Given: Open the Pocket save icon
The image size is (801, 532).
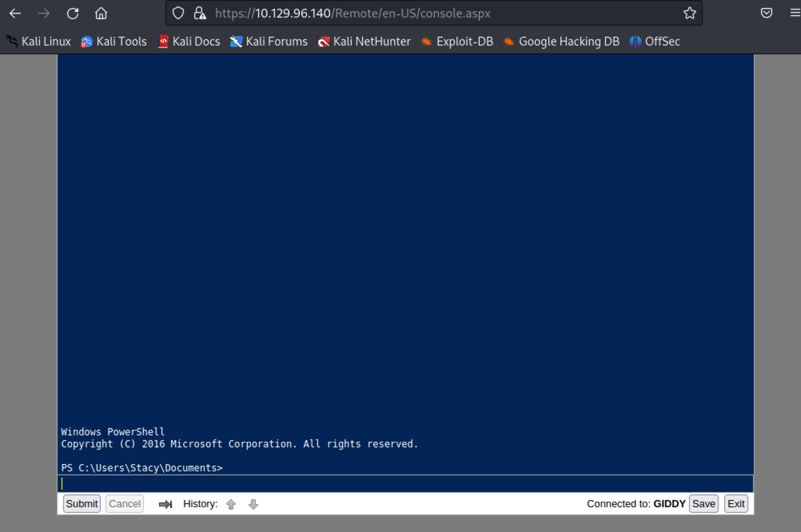Looking at the screenshot, I should point(766,13).
